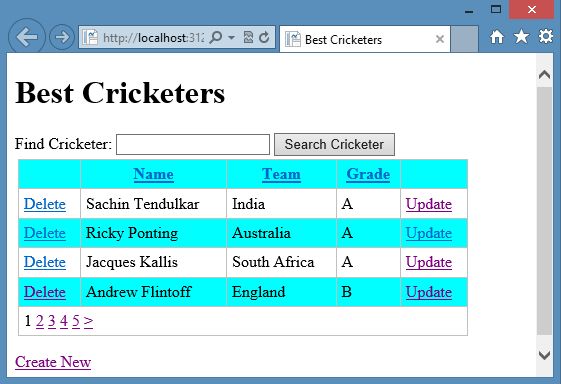Open the Create New link

click(53, 362)
